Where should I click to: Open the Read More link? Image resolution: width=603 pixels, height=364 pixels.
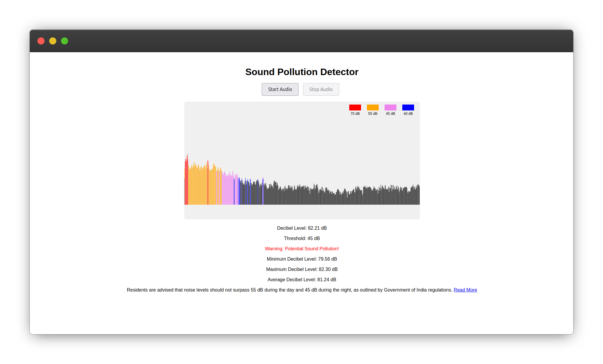click(465, 290)
